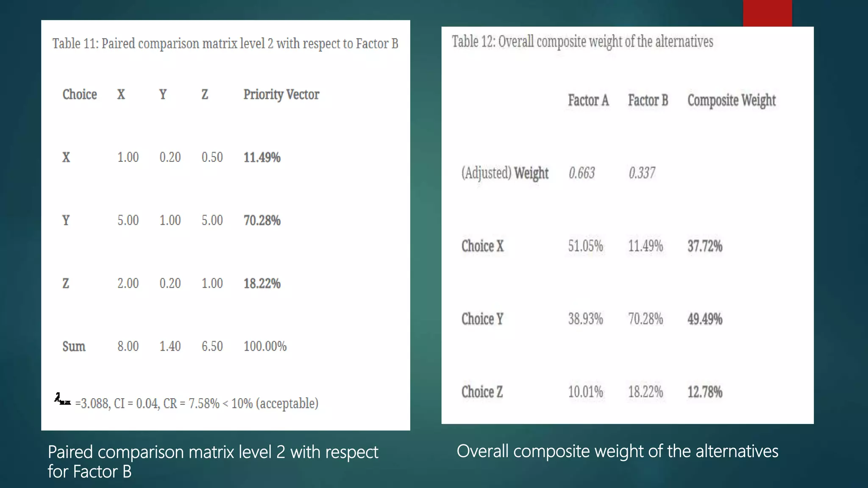Click the Priority Vector column header
Image resolution: width=868 pixels, height=488 pixels.
[x=281, y=94]
